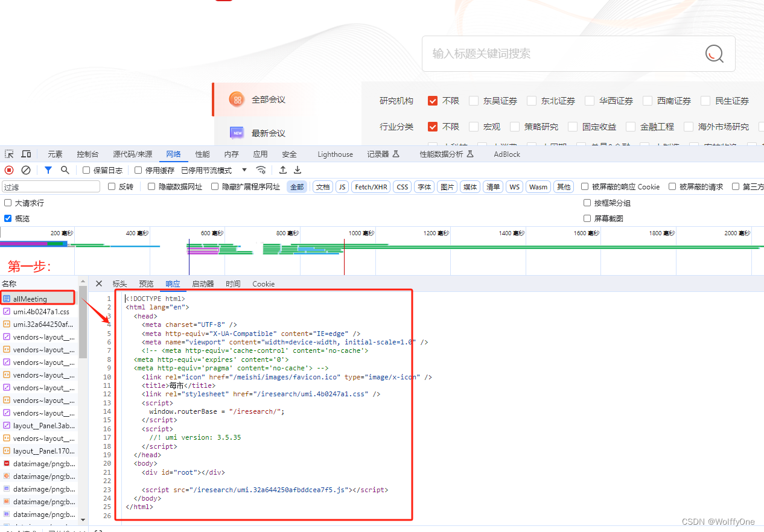Filter requests by 文档 type
Image resolution: width=764 pixels, height=532 pixels.
coord(323,187)
